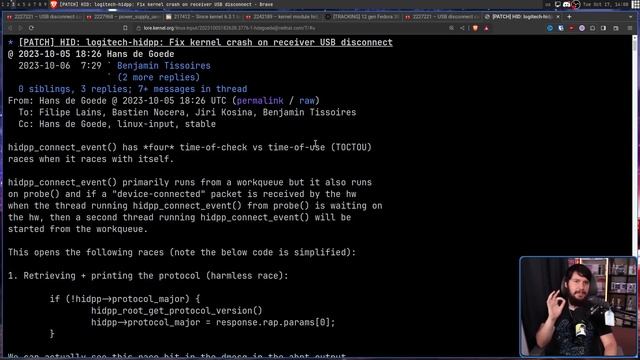Viewport: 640px width, 360px height.
Task: Open a new tab with plus button
Action: pos(569,17)
